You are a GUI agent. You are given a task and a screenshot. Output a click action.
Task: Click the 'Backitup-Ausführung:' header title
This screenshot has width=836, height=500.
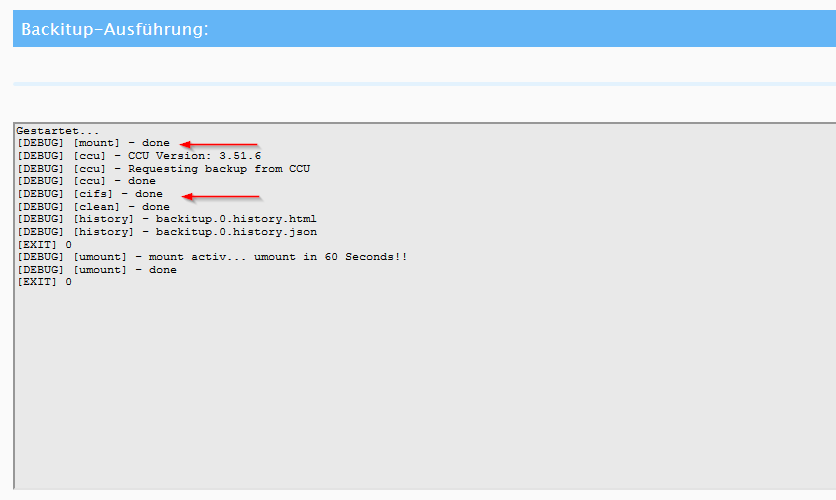click(x=115, y=29)
